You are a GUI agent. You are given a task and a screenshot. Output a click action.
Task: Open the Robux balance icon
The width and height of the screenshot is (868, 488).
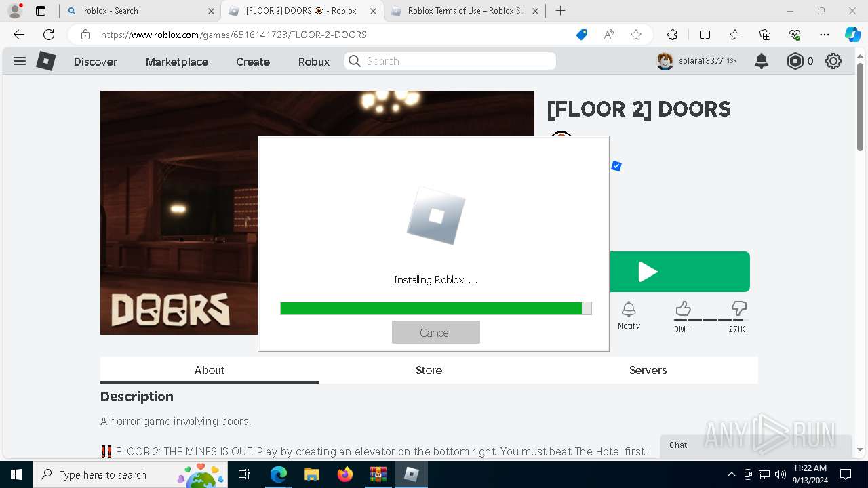(x=795, y=61)
